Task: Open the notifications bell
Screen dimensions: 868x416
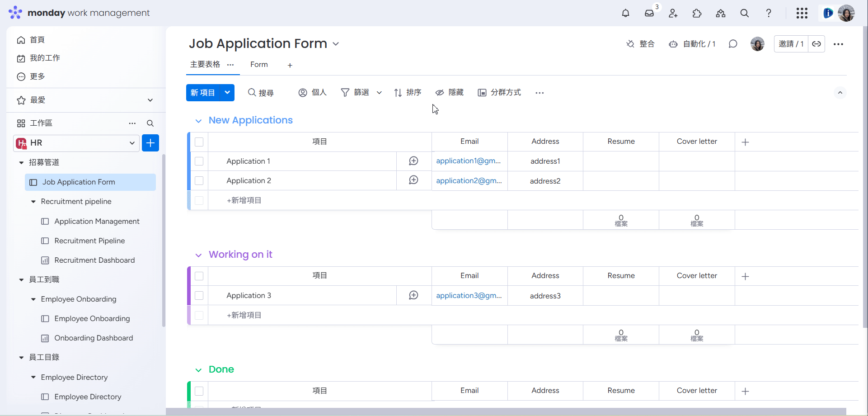Action: (x=625, y=13)
